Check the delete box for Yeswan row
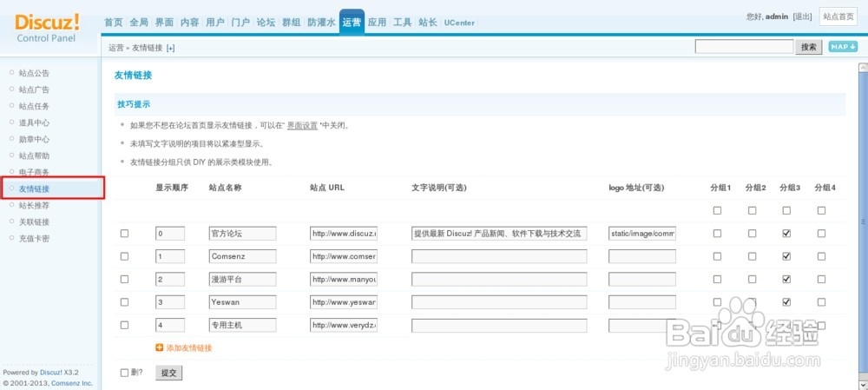The image size is (868, 390). click(x=124, y=302)
